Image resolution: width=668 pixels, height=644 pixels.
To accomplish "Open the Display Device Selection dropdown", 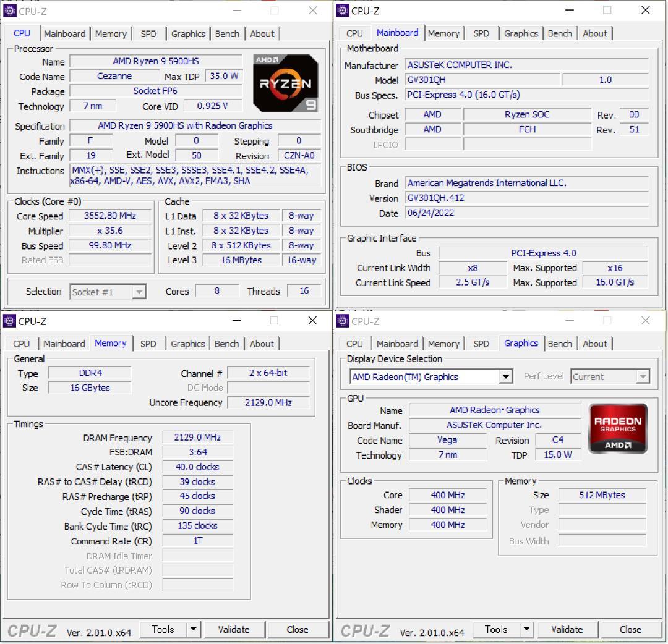I will pyautogui.click(x=505, y=376).
